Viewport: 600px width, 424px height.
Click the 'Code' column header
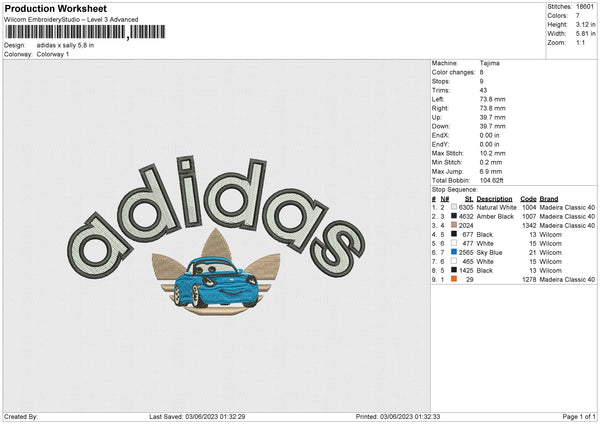(528, 199)
